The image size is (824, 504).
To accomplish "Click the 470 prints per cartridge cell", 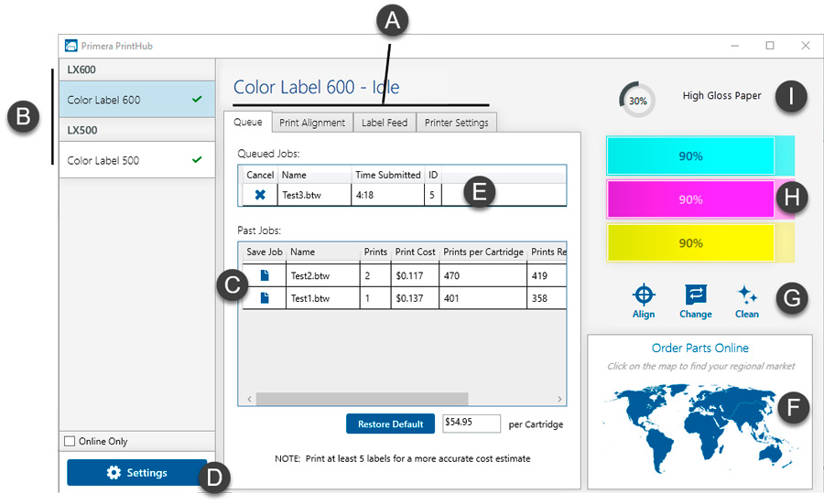I will 482,275.
